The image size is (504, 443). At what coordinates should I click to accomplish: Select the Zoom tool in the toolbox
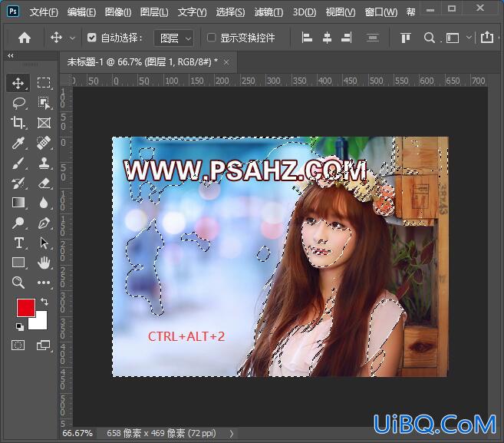tap(18, 283)
